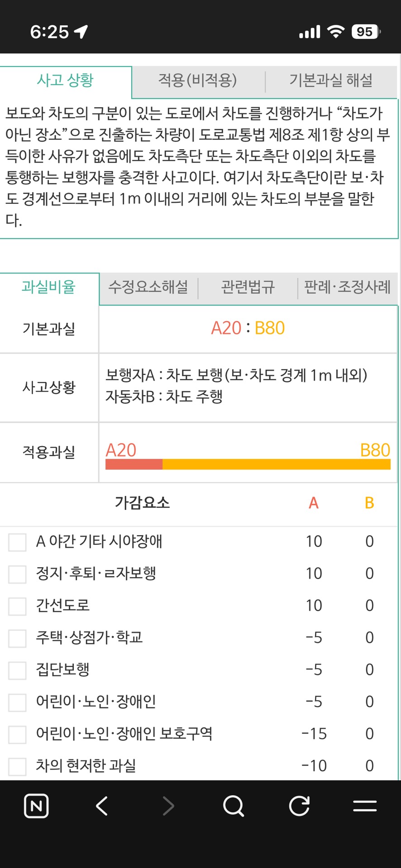The height and width of the screenshot is (868, 401).
Task: Open search with the magnifier icon
Action: (234, 806)
